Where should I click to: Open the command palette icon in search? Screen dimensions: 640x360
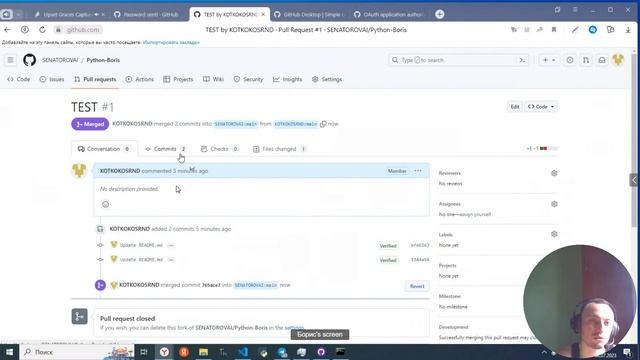522,60
